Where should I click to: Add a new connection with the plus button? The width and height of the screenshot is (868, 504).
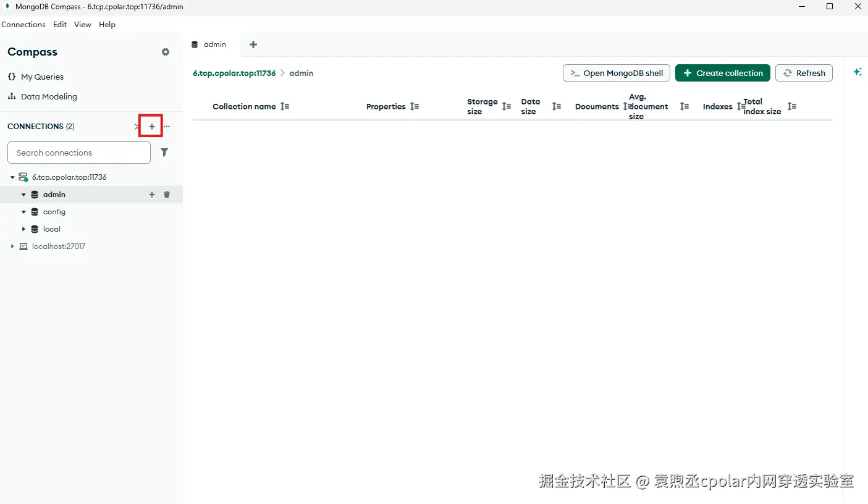coord(152,127)
